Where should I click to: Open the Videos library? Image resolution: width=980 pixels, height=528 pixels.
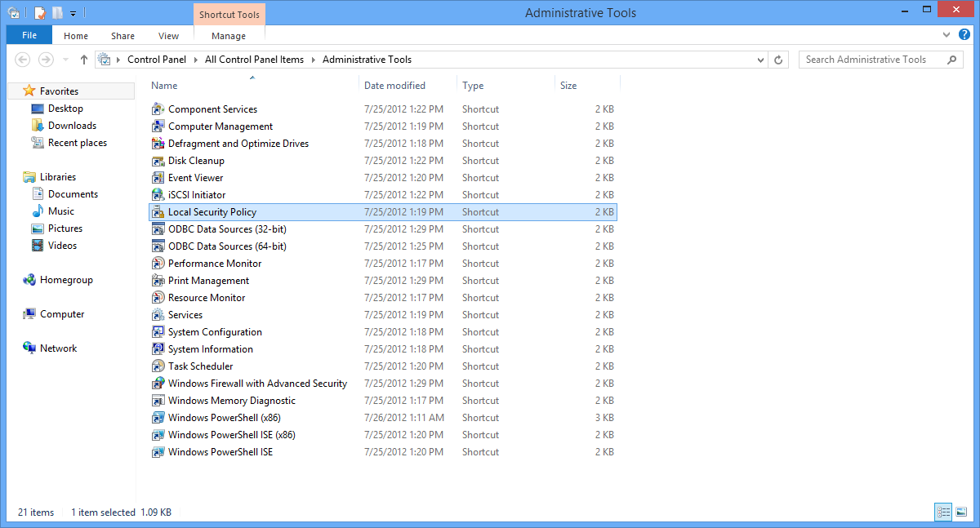62,246
